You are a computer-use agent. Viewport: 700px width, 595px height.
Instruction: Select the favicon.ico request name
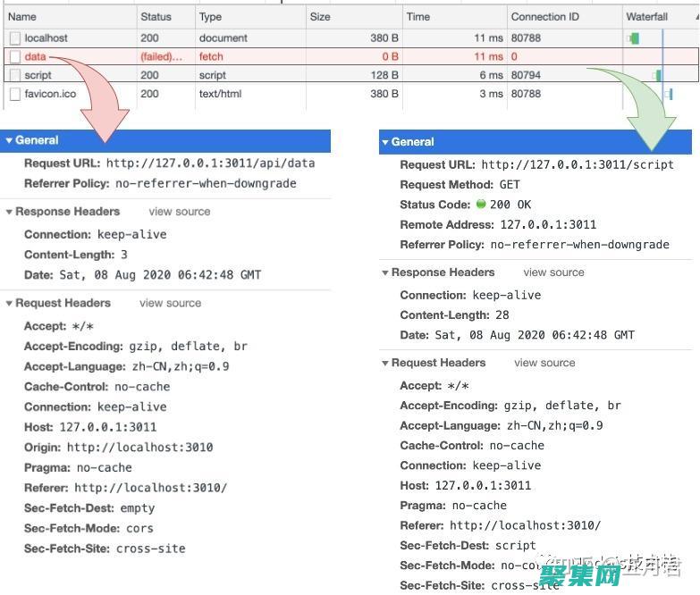pos(50,94)
